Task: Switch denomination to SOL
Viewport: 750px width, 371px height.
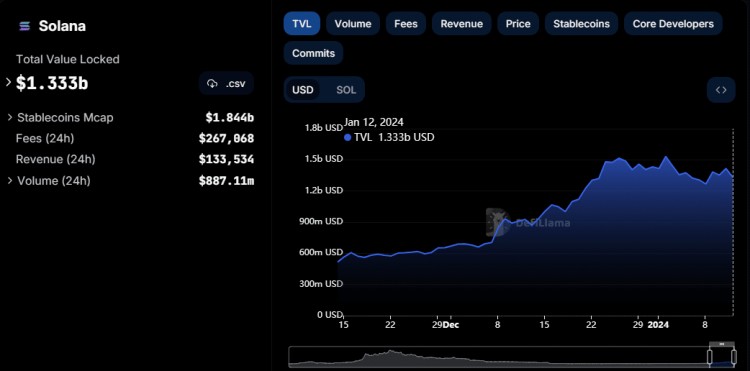Action: 346,89
